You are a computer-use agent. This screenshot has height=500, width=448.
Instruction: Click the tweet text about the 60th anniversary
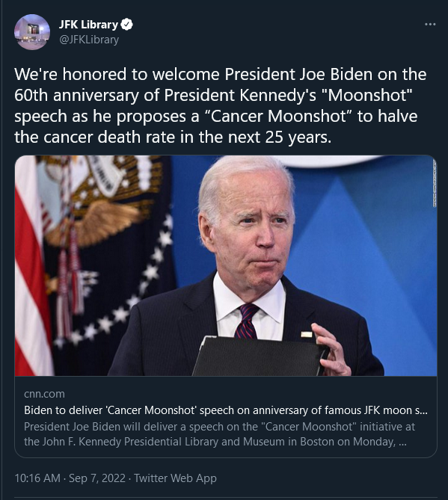(x=221, y=105)
